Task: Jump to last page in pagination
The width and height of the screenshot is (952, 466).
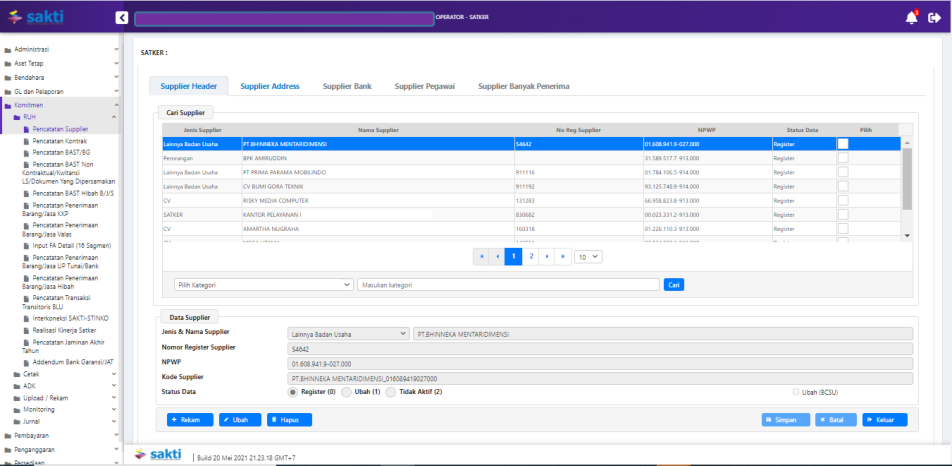Action: pyautogui.click(x=565, y=256)
